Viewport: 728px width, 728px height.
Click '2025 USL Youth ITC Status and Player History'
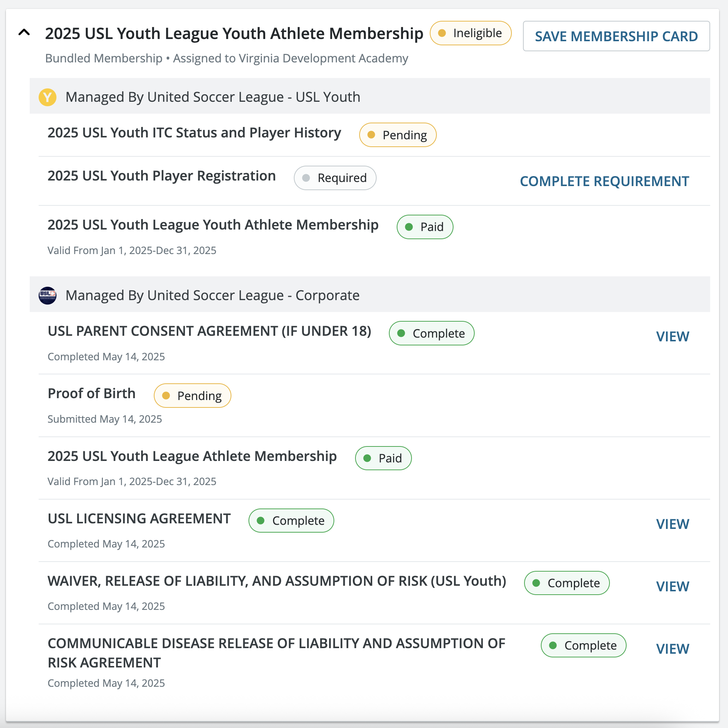click(194, 133)
